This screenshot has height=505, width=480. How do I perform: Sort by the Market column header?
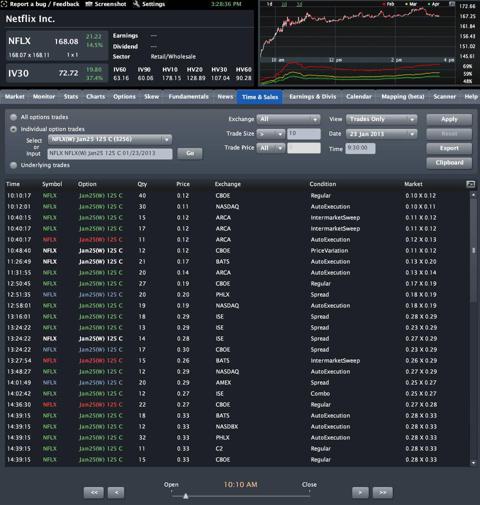(x=413, y=184)
